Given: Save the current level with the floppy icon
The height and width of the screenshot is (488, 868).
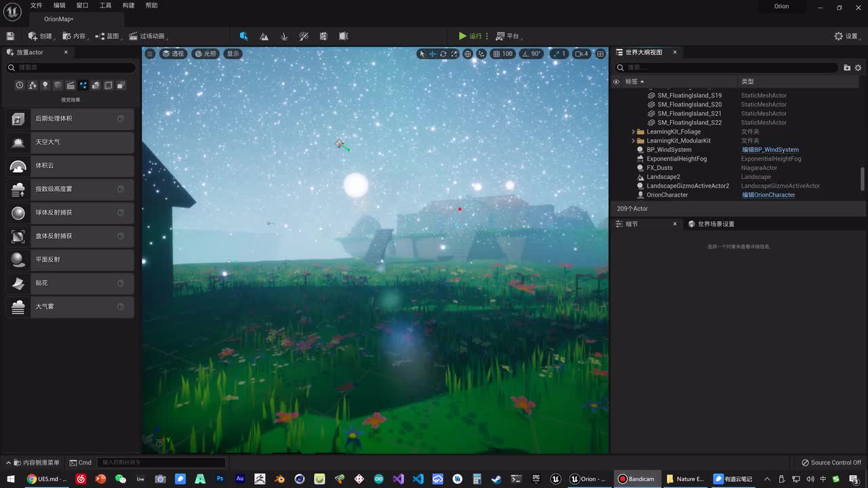Looking at the screenshot, I should 10,36.
